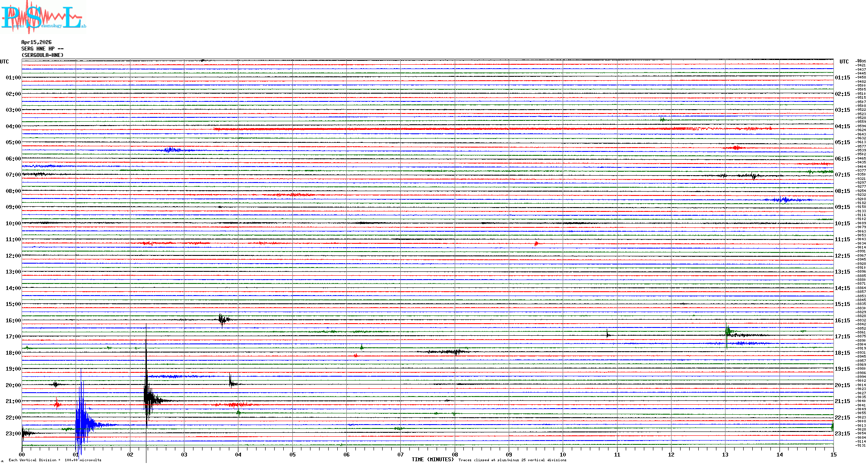Image resolution: width=868 pixels, height=466 pixels.
Task: Click the (SERGOULA-HNE) station name text
Action: point(42,55)
